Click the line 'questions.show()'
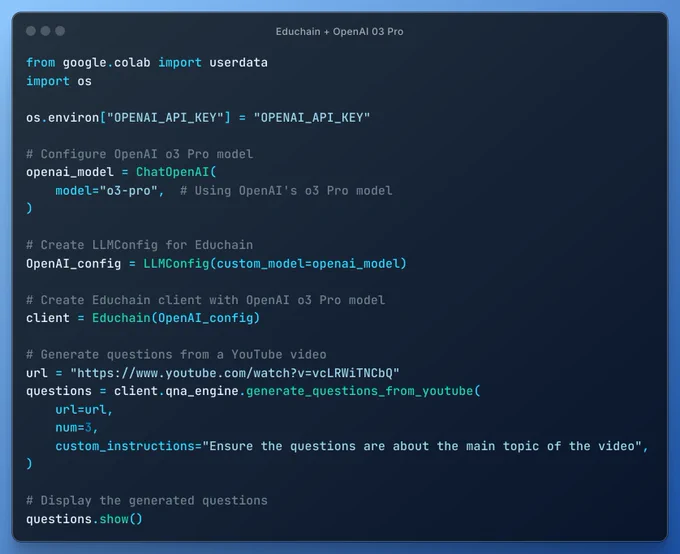The image size is (680, 554). tap(85, 519)
